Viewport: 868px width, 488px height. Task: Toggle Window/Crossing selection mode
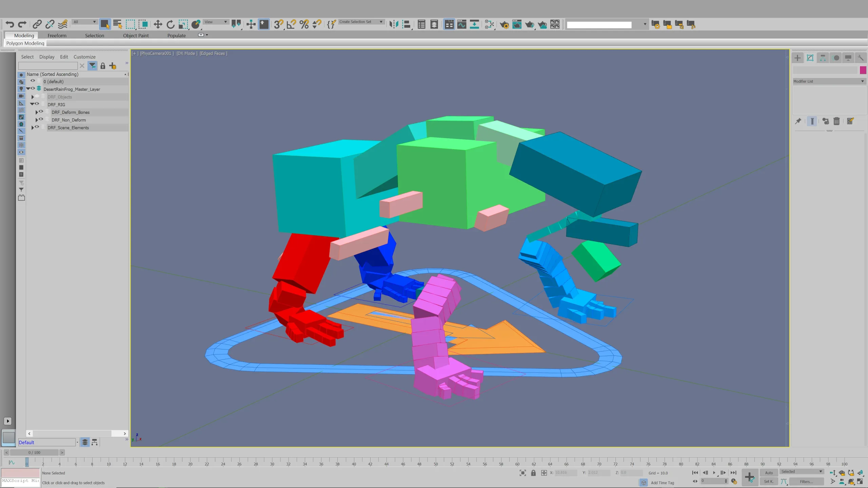point(143,24)
